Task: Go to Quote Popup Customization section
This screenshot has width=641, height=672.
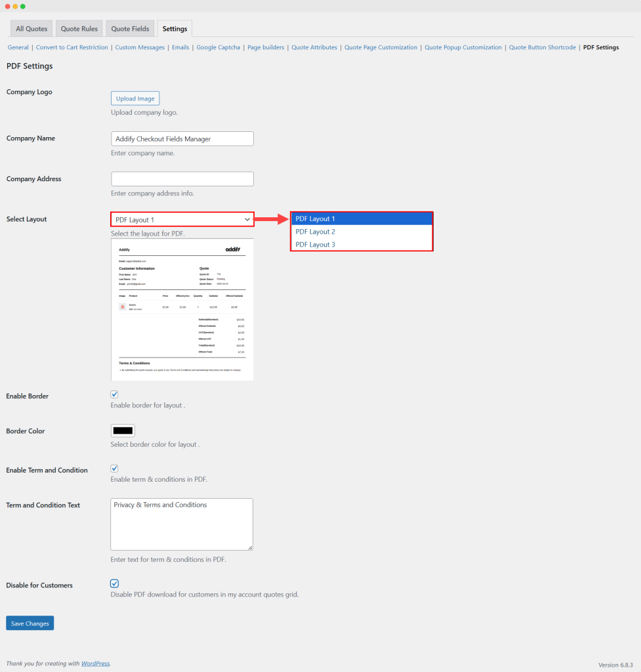Action: [x=463, y=47]
